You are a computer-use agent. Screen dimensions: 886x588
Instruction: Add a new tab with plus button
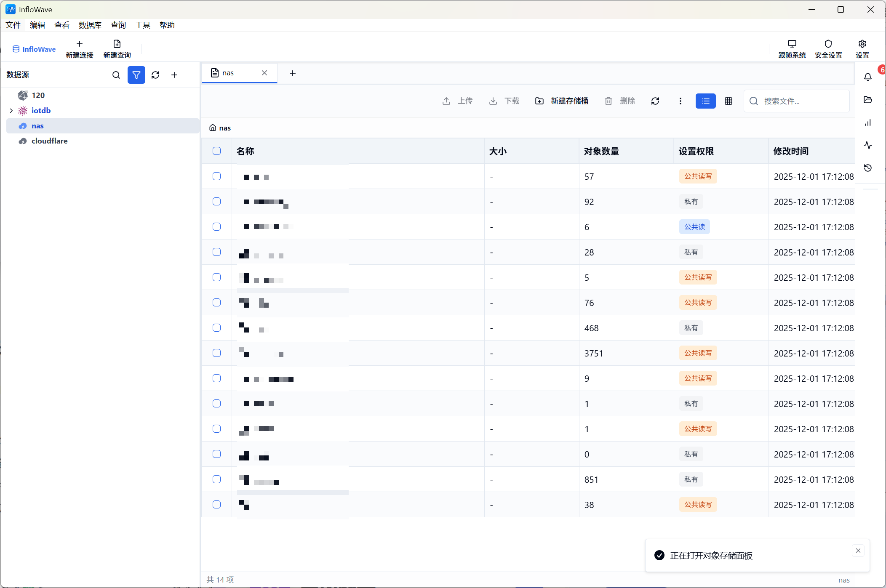coord(293,73)
